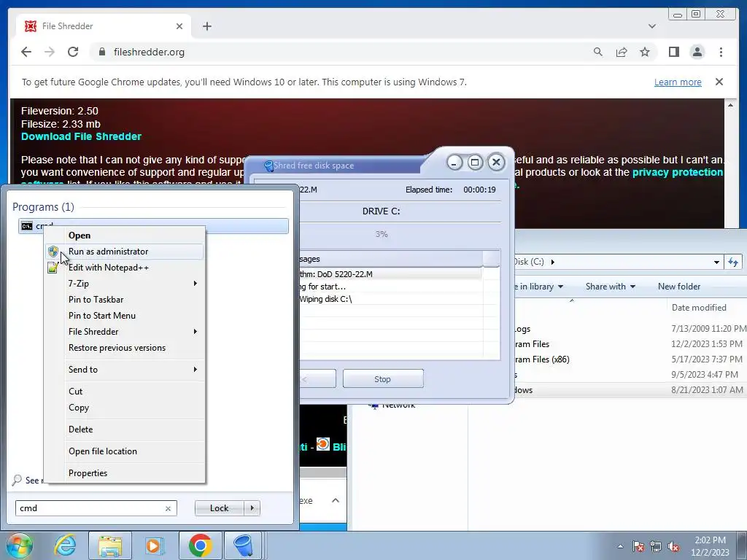Switch to Chrome on taskbar
This screenshot has height=560, width=747.
200,545
